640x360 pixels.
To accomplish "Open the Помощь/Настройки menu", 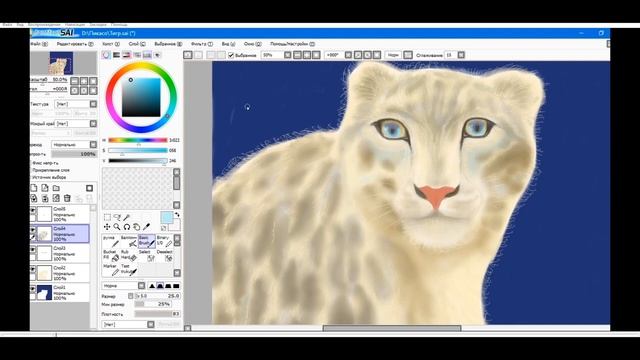I will pos(292,44).
